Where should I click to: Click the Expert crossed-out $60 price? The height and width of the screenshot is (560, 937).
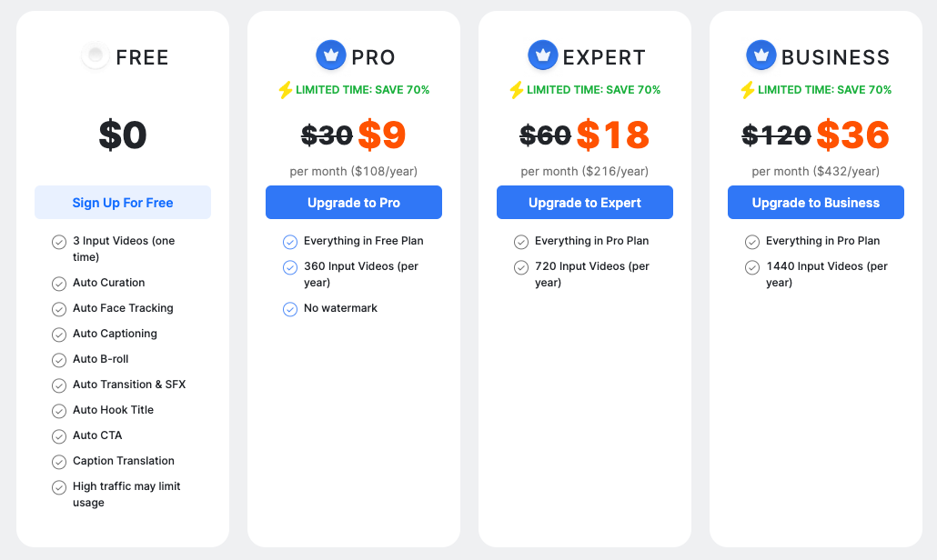545,135
